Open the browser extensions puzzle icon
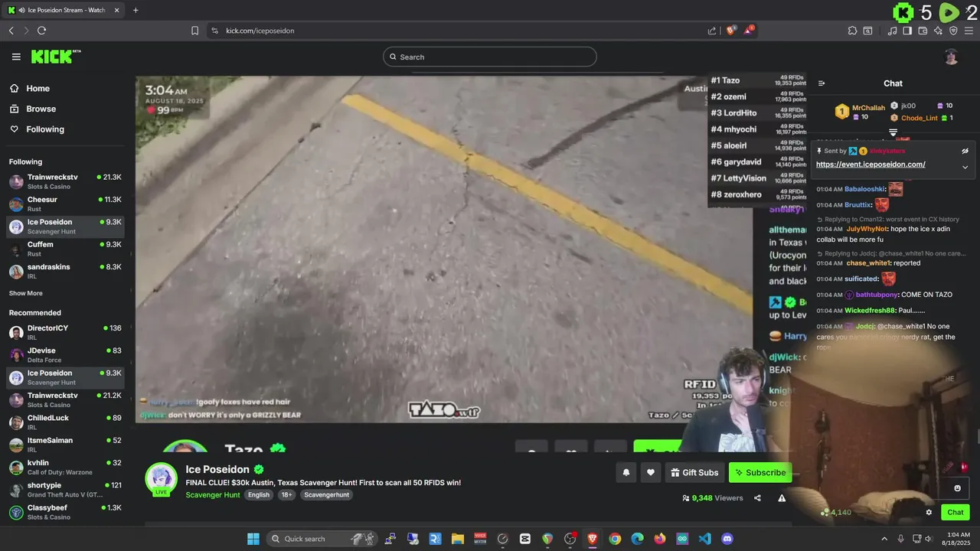The width and height of the screenshot is (980, 551). [x=852, y=31]
